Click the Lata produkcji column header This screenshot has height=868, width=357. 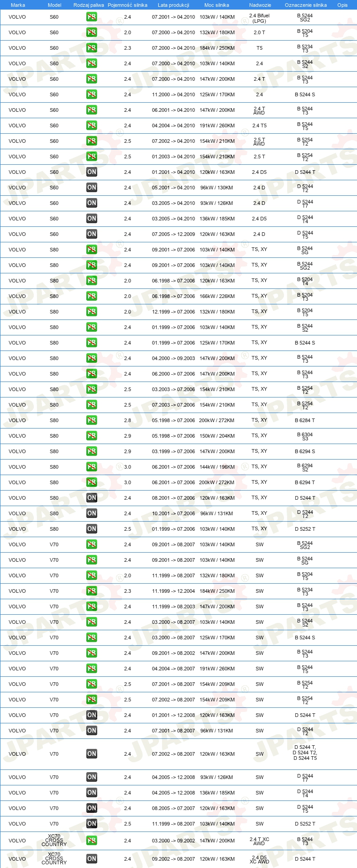(173, 5)
